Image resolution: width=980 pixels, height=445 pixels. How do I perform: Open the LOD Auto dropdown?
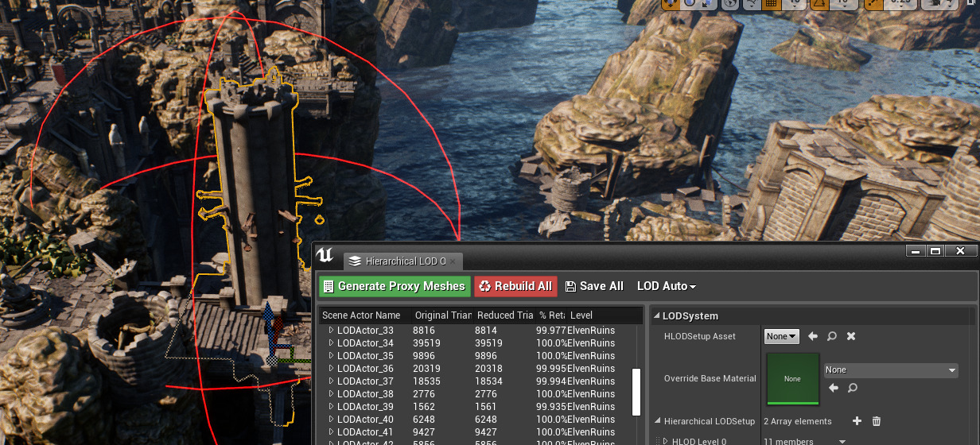click(666, 286)
